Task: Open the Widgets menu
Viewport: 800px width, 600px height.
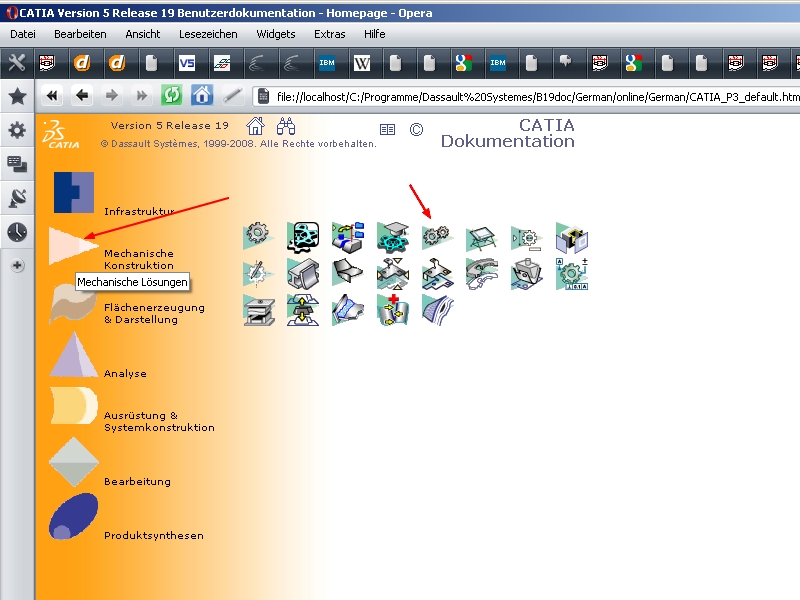Action: tap(276, 34)
